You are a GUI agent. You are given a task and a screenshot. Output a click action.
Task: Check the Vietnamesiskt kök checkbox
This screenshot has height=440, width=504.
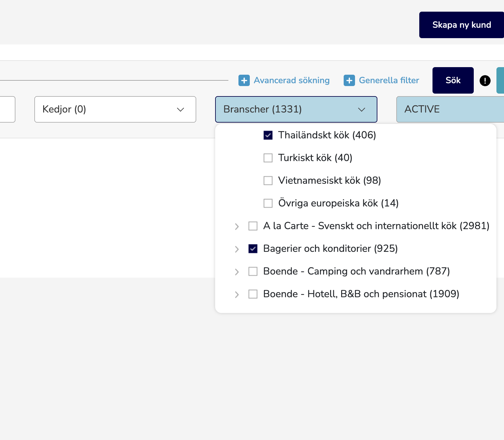click(268, 181)
